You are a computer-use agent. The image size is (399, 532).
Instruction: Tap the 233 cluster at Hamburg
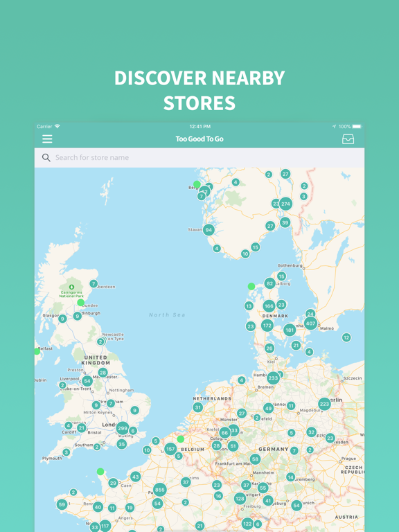click(273, 378)
